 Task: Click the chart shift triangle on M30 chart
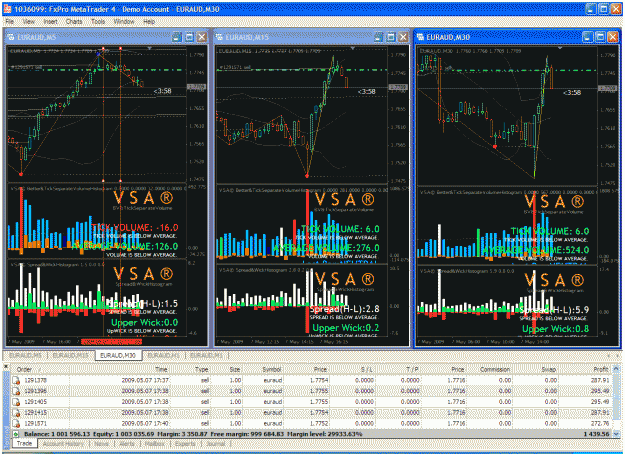560,48
